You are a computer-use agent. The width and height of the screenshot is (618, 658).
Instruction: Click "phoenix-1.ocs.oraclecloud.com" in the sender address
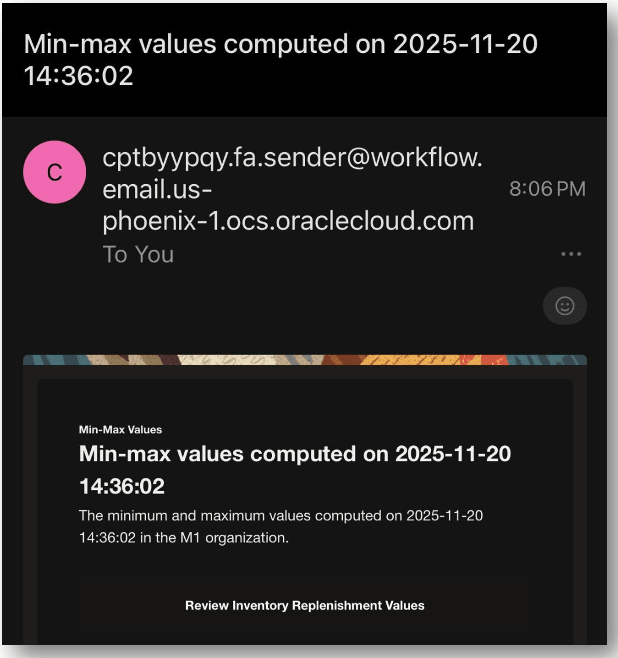click(x=288, y=221)
